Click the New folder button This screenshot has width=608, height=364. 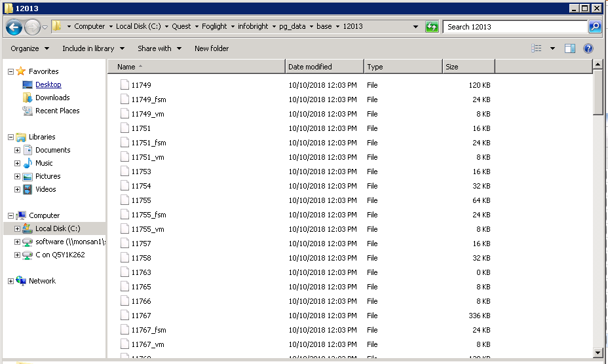212,48
